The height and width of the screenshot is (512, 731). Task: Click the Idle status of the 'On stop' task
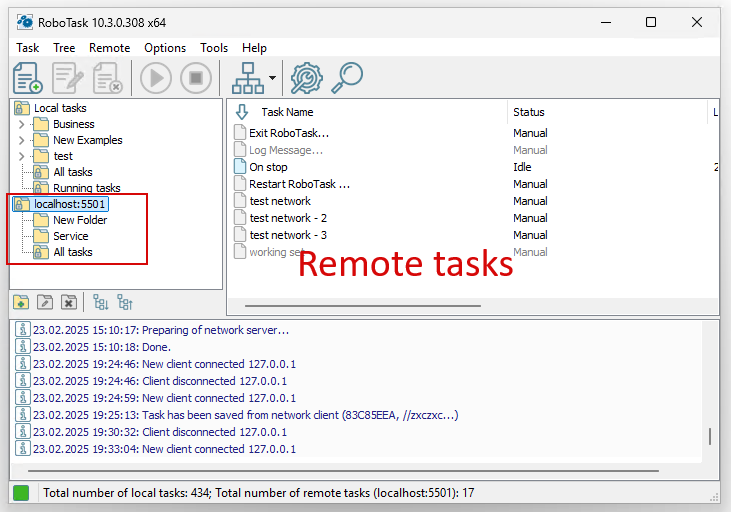tap(522, 167)
